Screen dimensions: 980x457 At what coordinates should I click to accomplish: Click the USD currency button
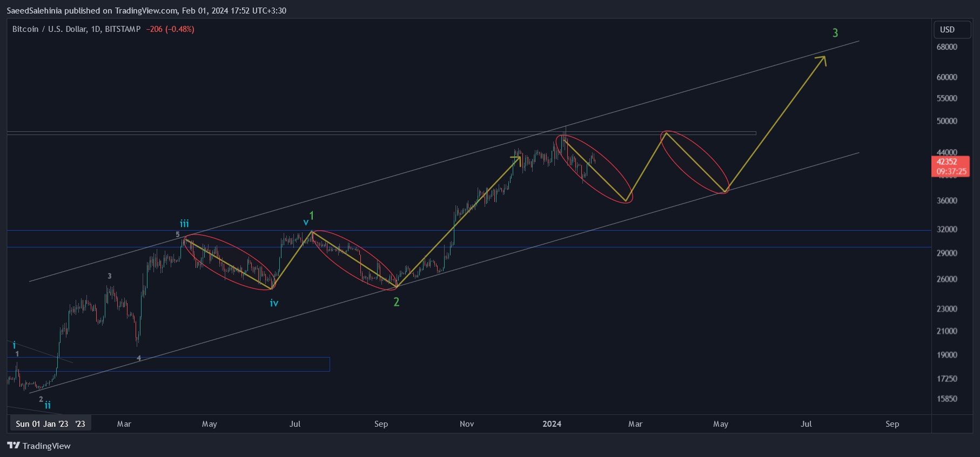pos(952,30)
